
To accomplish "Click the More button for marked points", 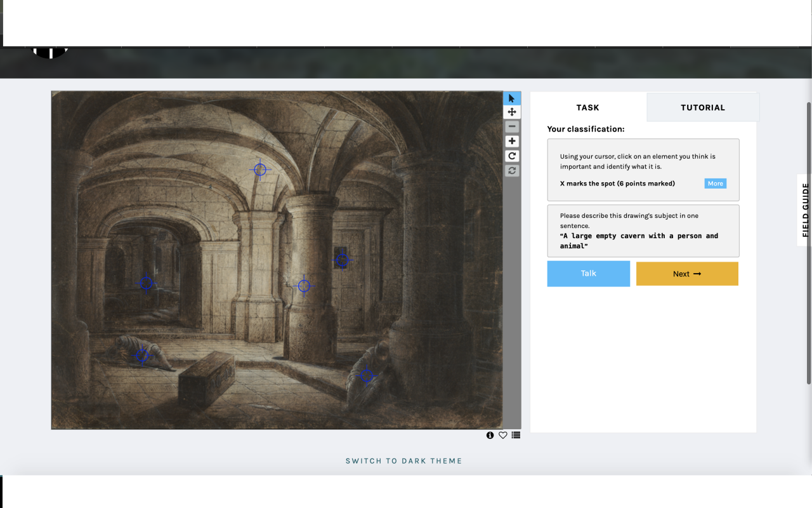I will tap(716, 184).
